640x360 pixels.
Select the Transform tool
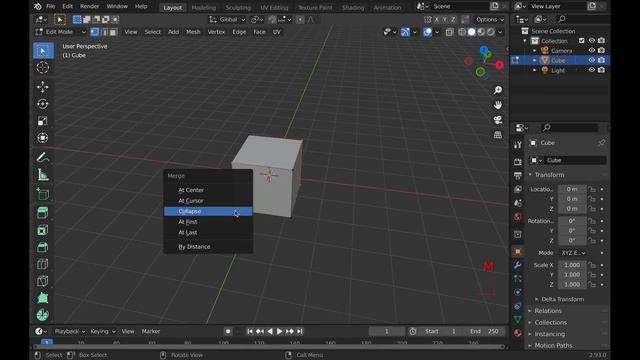[43, 138]
